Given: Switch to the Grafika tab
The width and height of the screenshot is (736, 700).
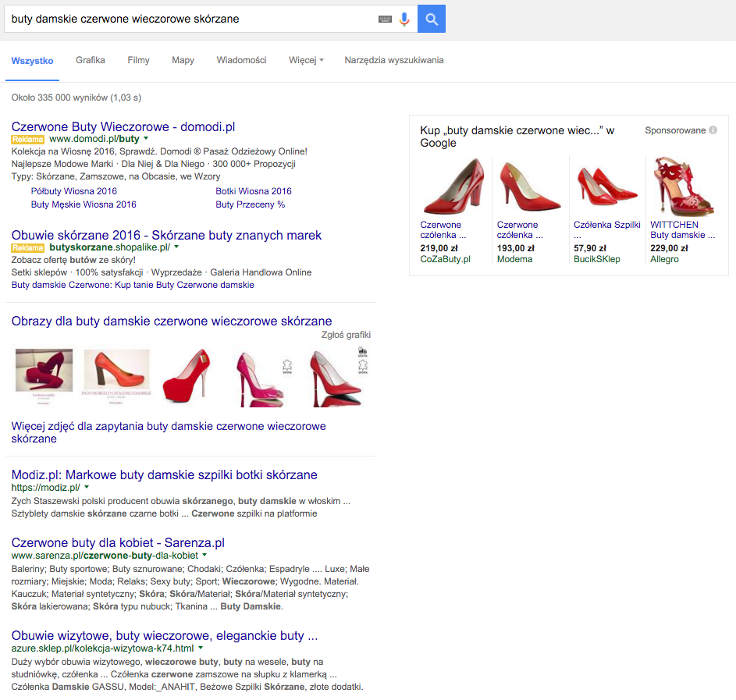Looking at the screenshot, I should tap(91, 60).
